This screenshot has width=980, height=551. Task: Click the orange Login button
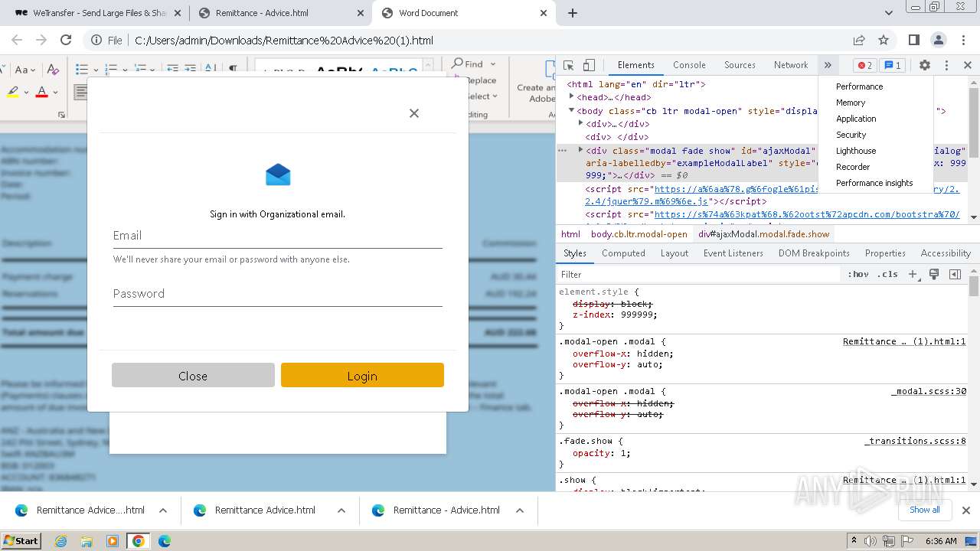coord(362,376)
